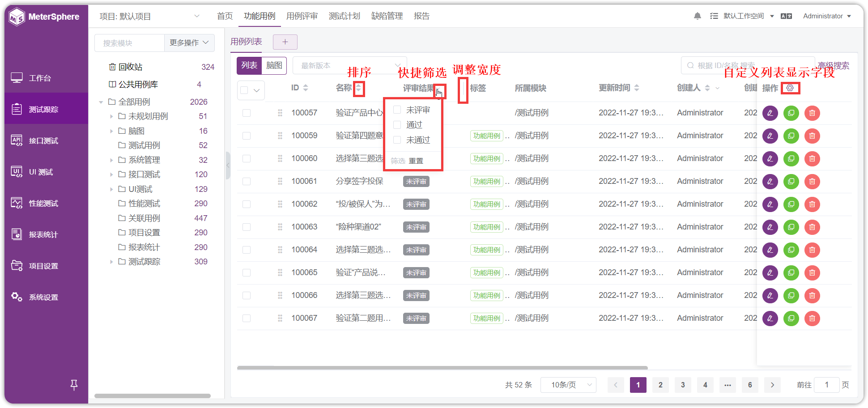Delete test case 100060

[812, 159]
